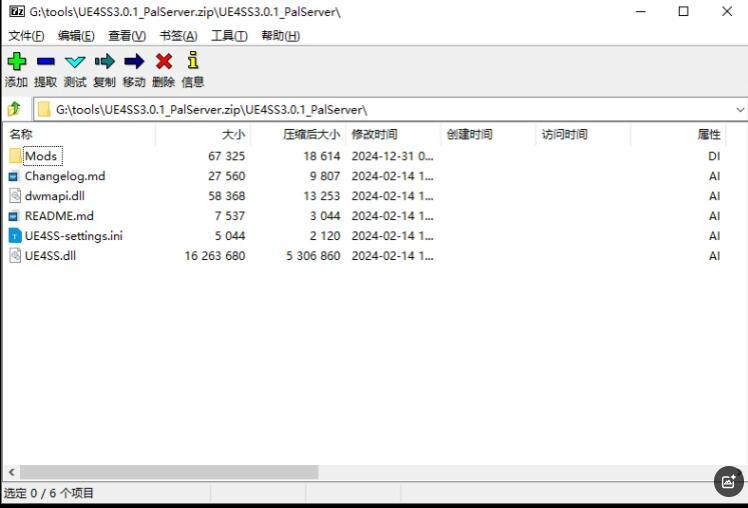Click the horizontal scrollbar left arrow

(11, 472)
